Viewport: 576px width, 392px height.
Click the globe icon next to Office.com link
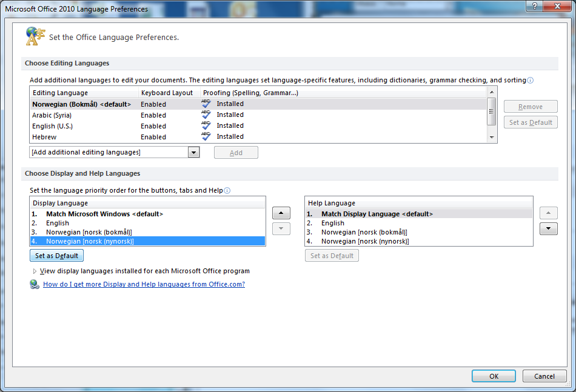pyautogui.click(x=35, y=285)
